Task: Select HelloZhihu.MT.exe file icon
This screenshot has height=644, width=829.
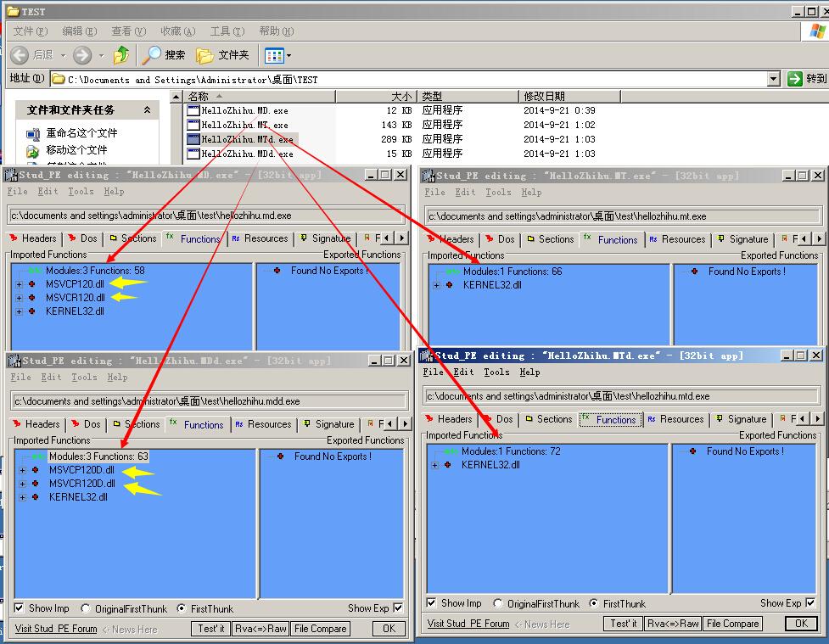Action: tap(193, 125)
